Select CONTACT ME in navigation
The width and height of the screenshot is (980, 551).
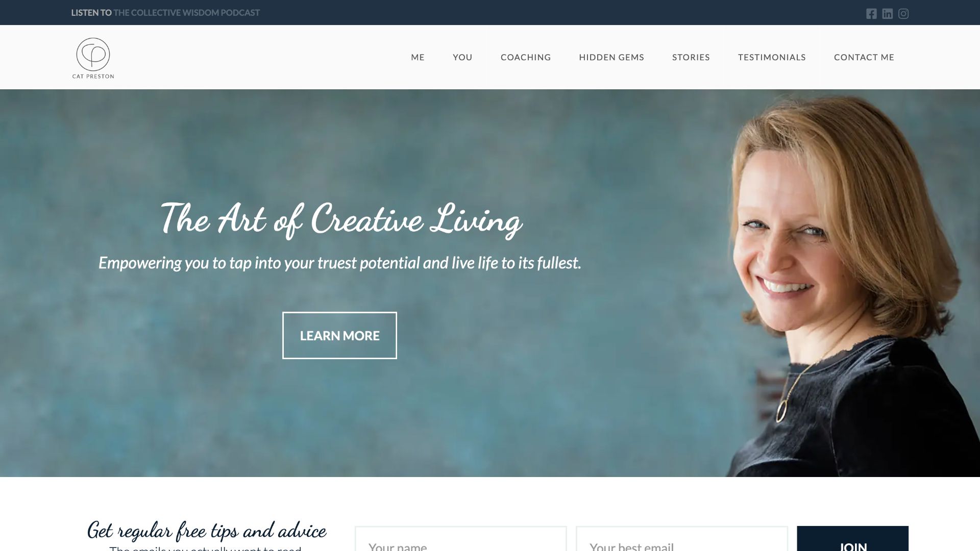click(x=864, y=57)
